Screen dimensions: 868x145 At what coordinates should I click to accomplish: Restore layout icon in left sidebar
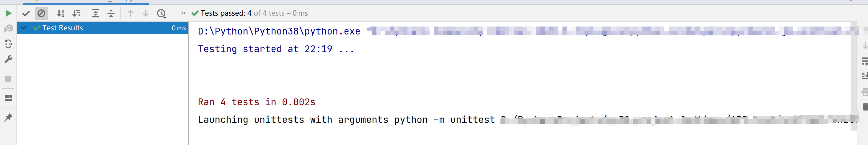9,98
